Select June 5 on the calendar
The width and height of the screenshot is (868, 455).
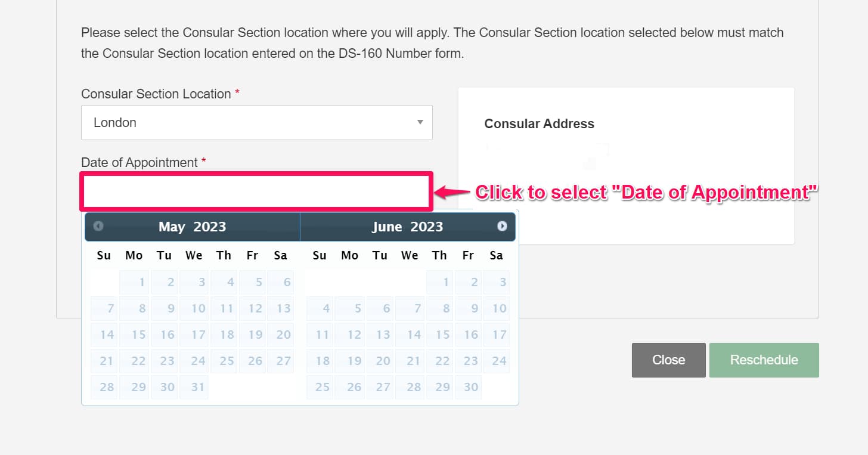(350, 308)
